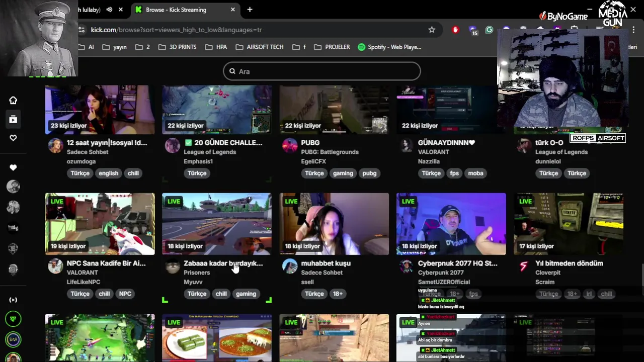
Task: Select the gaming tag under Myuvv
Action: [246, 294]
